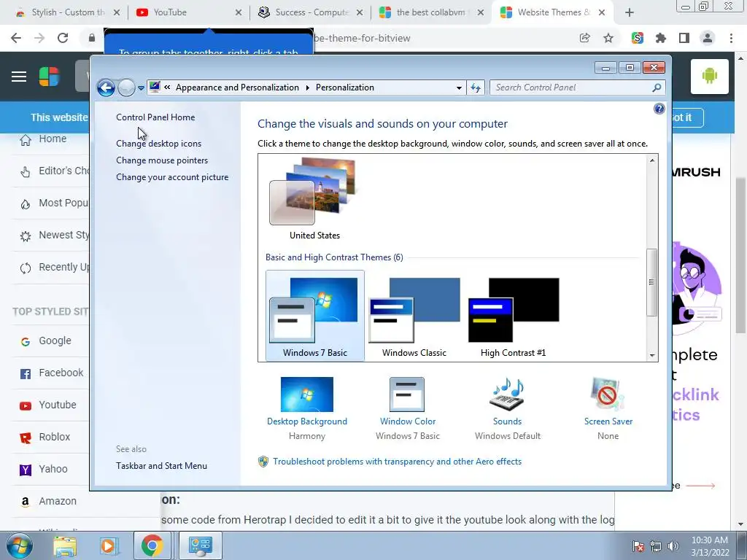Screen dimensions: 747x560
Task: Open Control Panel help question mark icon
Action: pos(659,109)
